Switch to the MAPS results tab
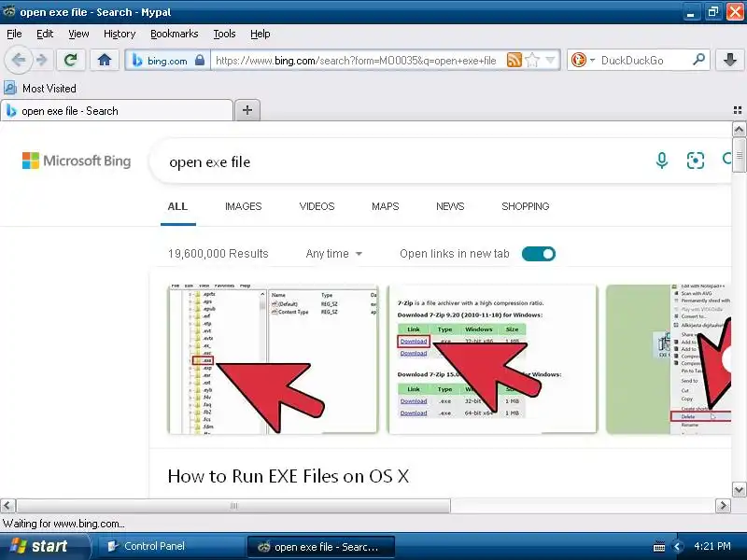 point(386,206)
